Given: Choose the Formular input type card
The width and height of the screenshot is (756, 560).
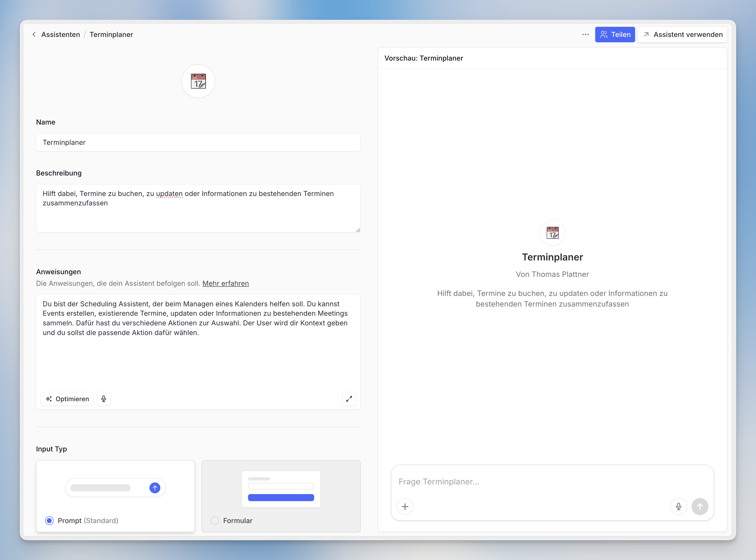Looking at the screenshot, I should (x=281, y=489).
